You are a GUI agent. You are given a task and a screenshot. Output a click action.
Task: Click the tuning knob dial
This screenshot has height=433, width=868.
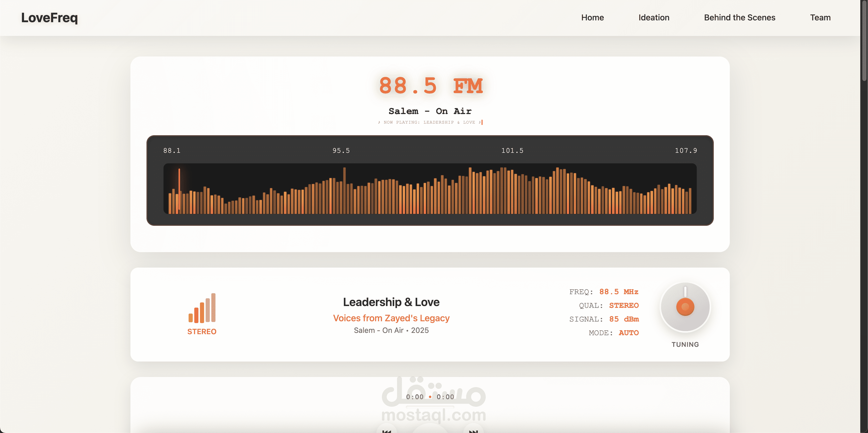pyautogui.click(x=685, y=307)
